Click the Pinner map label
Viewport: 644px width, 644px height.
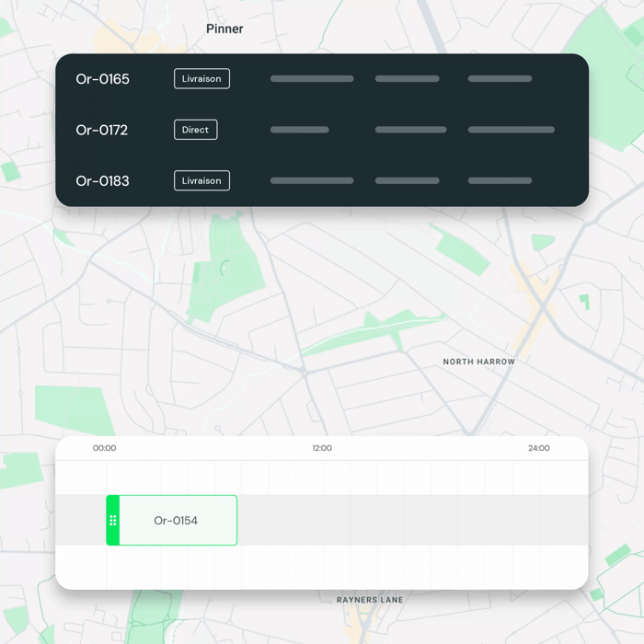(x=224, y=29)
